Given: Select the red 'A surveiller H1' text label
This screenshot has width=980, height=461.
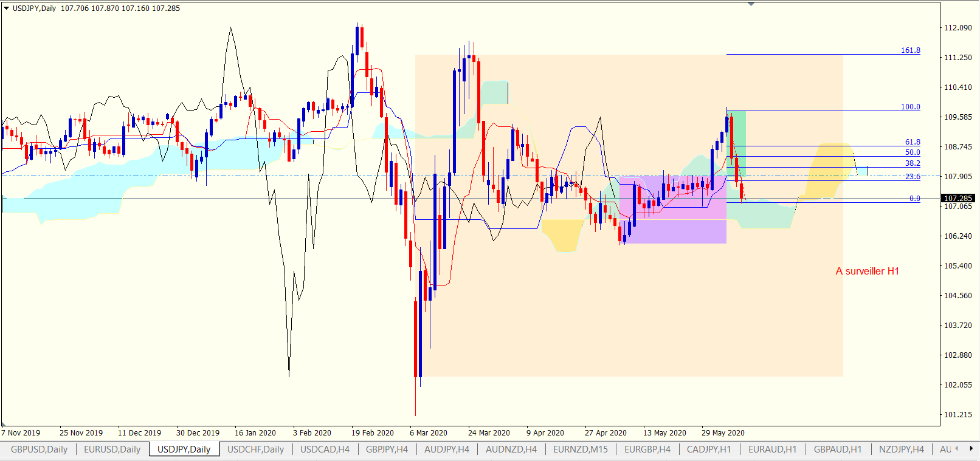Looking at the screenshot, I should (x=868, y=271).
